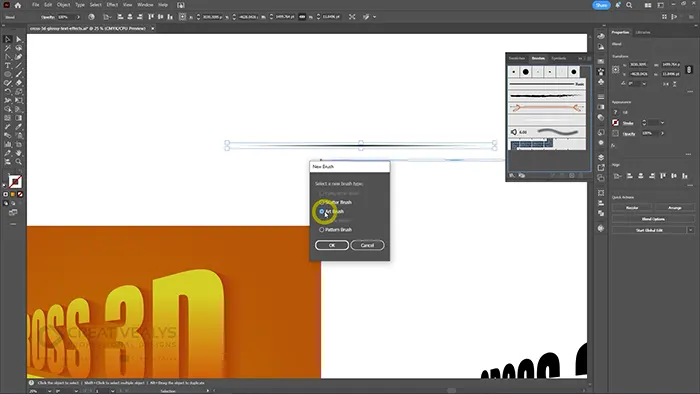Select the Rotate tool
This screenshot has width=700, height=394.
pyautogui.click(x=8, y=92)
